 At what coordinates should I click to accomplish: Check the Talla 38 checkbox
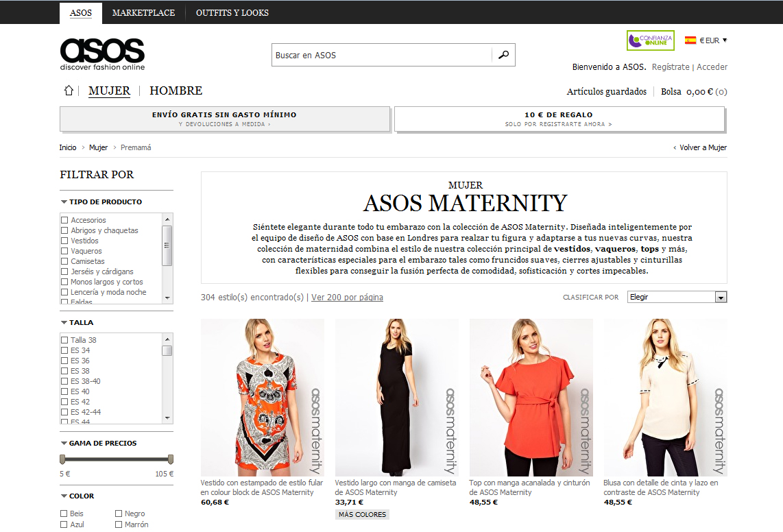tap(64, 340)
